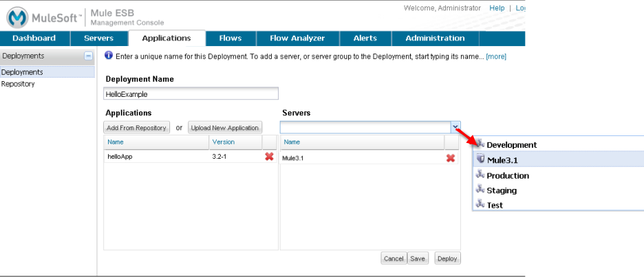Click Add From Repository button
This screenshot has height=277, width=644.
136,128
